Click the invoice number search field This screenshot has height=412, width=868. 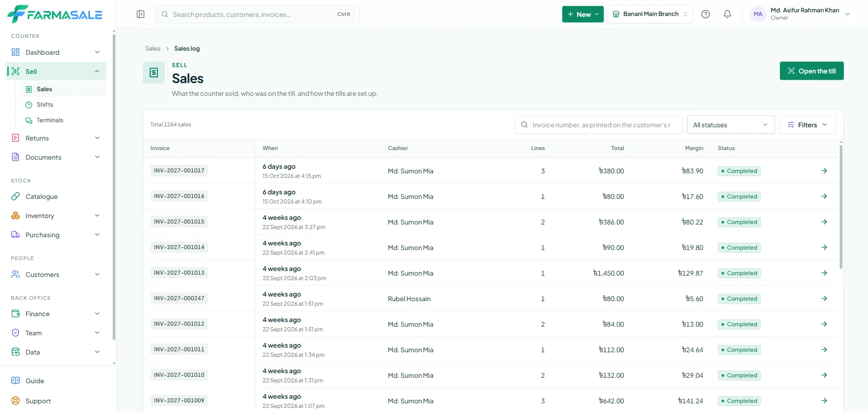(x=599, y=125)
